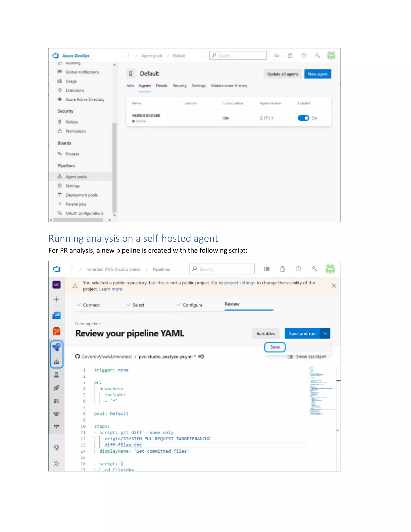Toggle the Enabled switch for agent 9EB8DF80DBB0
This screenshot has height=532, width=411.
click(x=303, y=118)
